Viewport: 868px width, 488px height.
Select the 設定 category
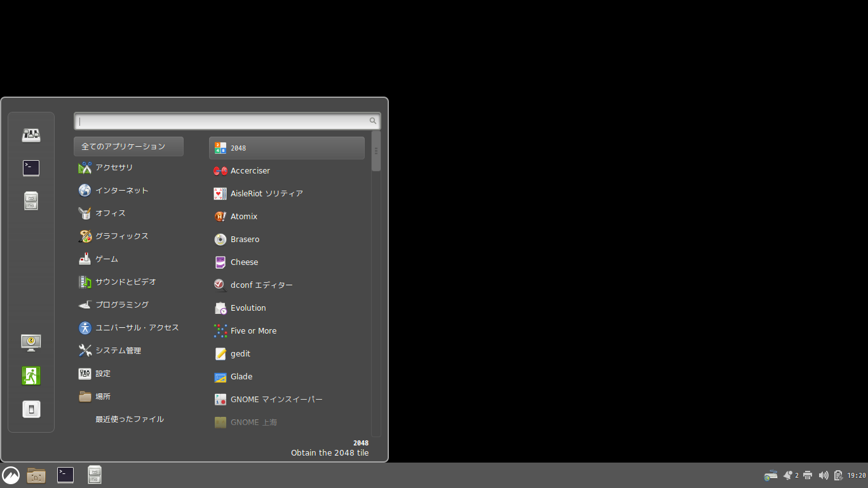tap(129, 374)
